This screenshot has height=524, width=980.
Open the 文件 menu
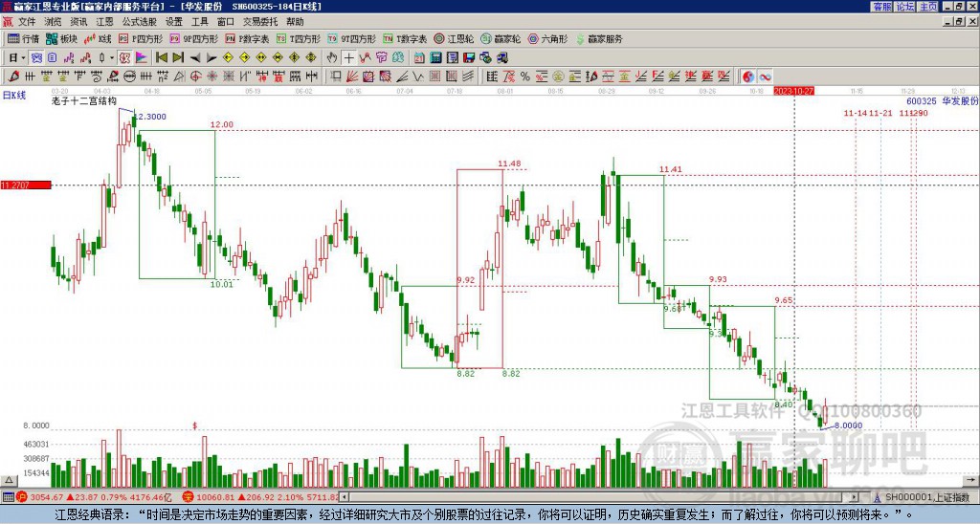[x=27, y=22]
